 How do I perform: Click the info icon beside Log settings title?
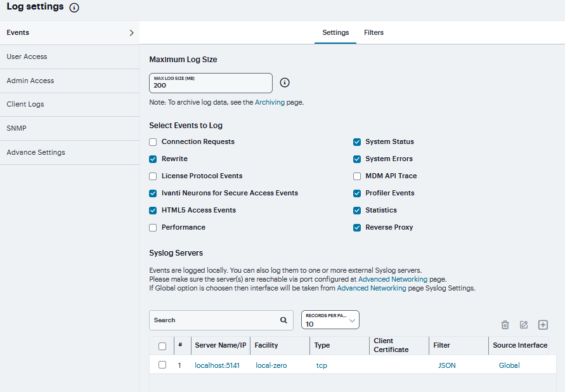74,8
